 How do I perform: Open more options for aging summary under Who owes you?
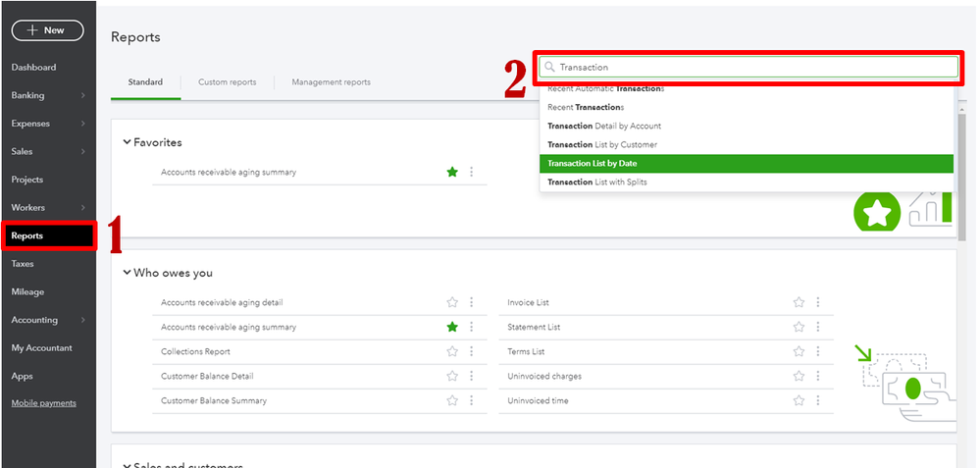coord(471,327)
